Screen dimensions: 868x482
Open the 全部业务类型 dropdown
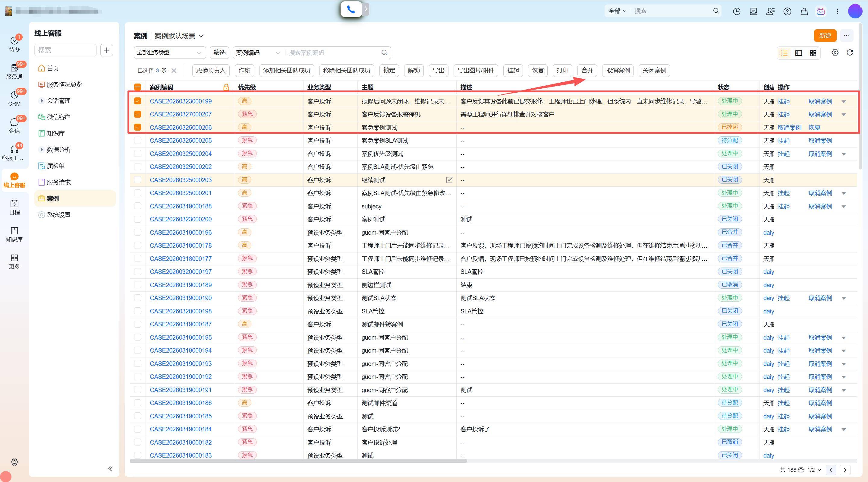click(x=169, y=52)
